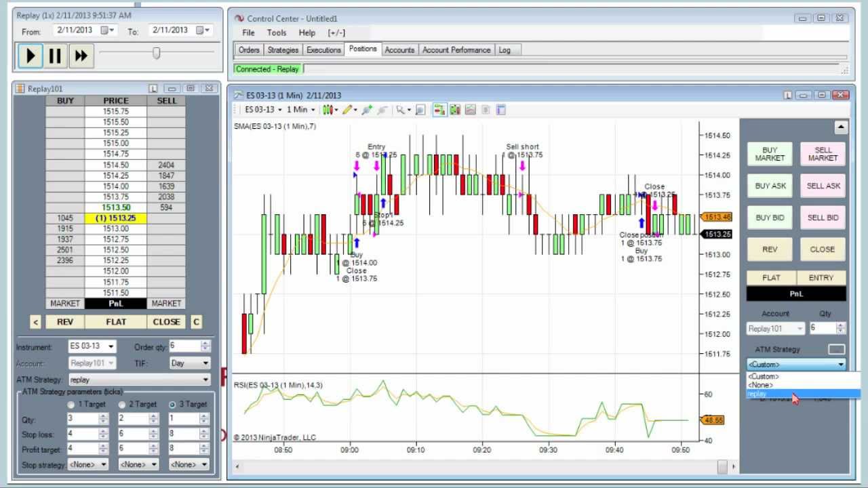This screenshot has width=868, height=488.
Task: Click CLOSE button in chart trader
Action: coord(823,249)
